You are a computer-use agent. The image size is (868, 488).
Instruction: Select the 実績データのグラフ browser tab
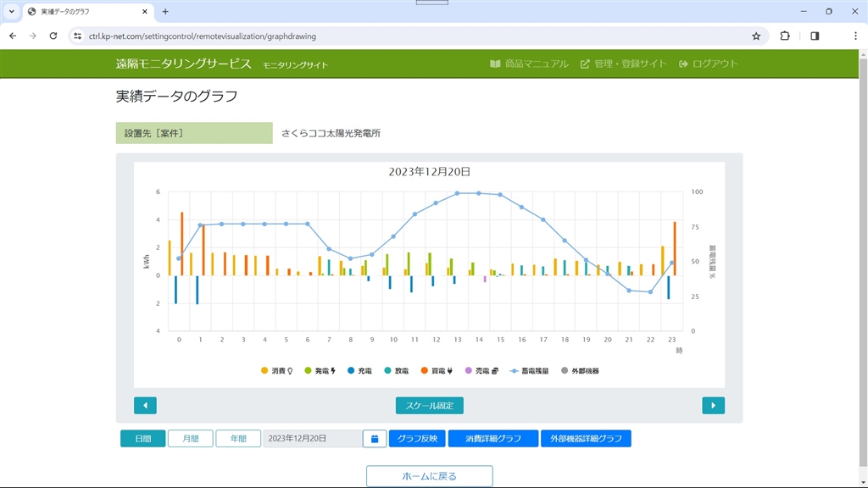coord(88,12)
